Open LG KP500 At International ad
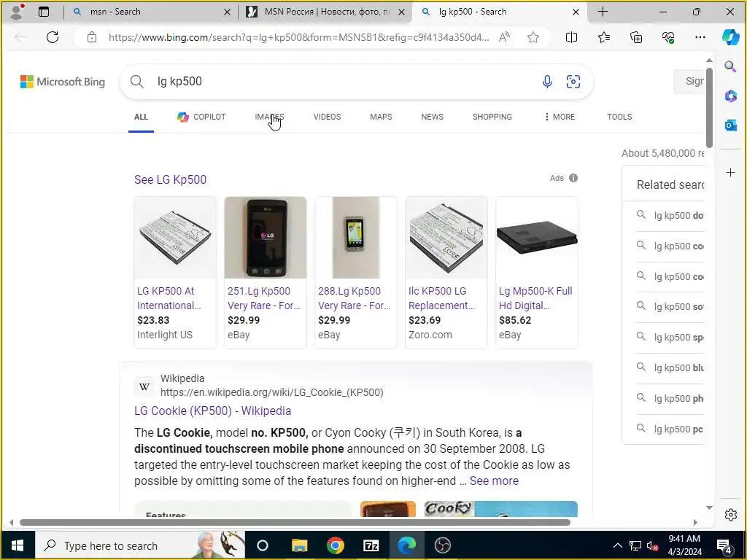Screen dimensions: 747x560 click(x=169, y=298)
